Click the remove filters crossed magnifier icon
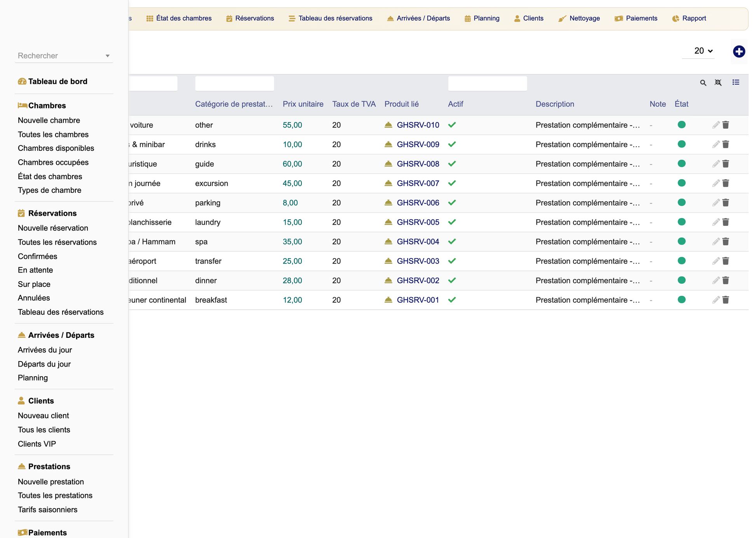 click(718, 82)
